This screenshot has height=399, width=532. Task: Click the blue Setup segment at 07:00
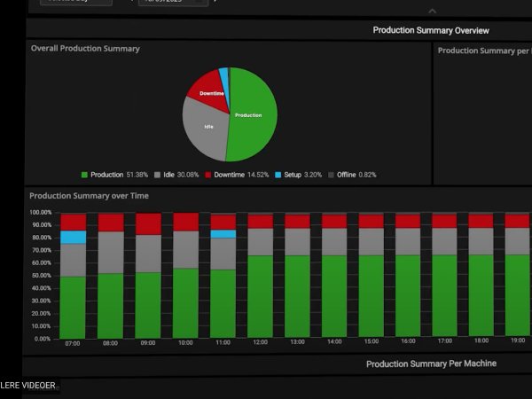73,237
